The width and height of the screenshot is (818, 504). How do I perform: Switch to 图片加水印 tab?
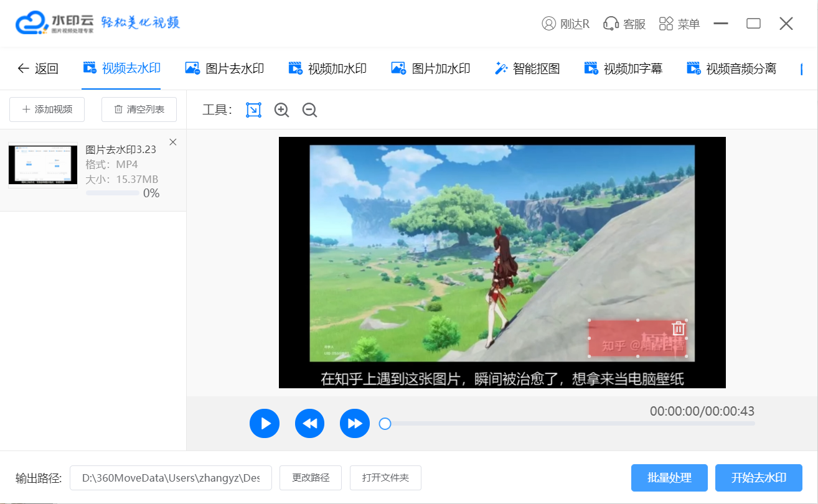[x=430, y=68]
